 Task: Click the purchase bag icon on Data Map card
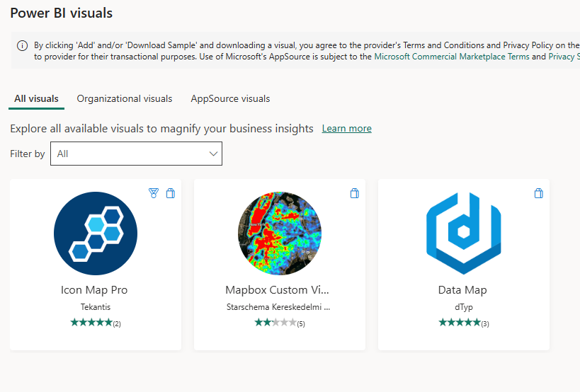click(x=538, y=193)
